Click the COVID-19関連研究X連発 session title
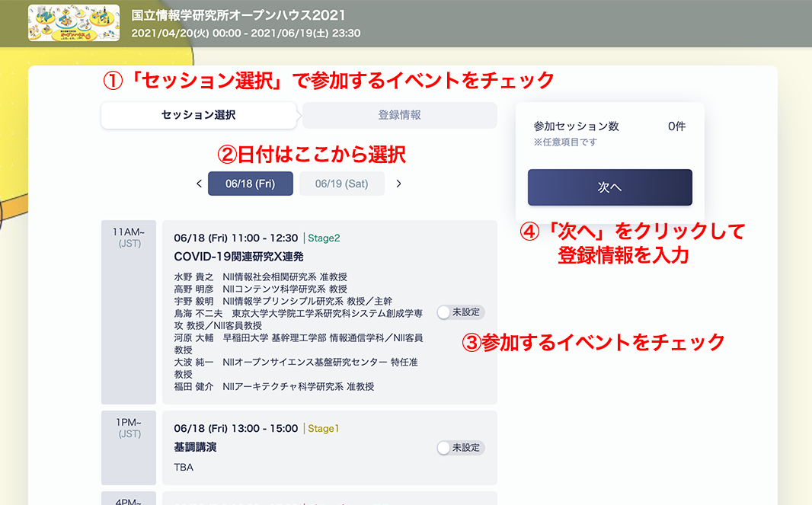This screenshot has width=812, height=505. (238, 257)
